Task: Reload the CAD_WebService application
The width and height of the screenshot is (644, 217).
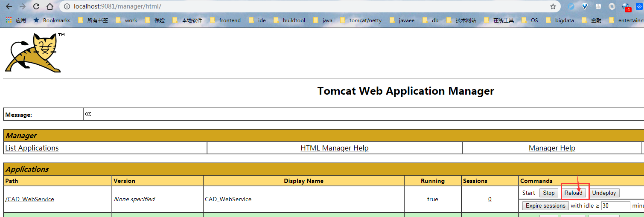Action: tap(573, 193)
